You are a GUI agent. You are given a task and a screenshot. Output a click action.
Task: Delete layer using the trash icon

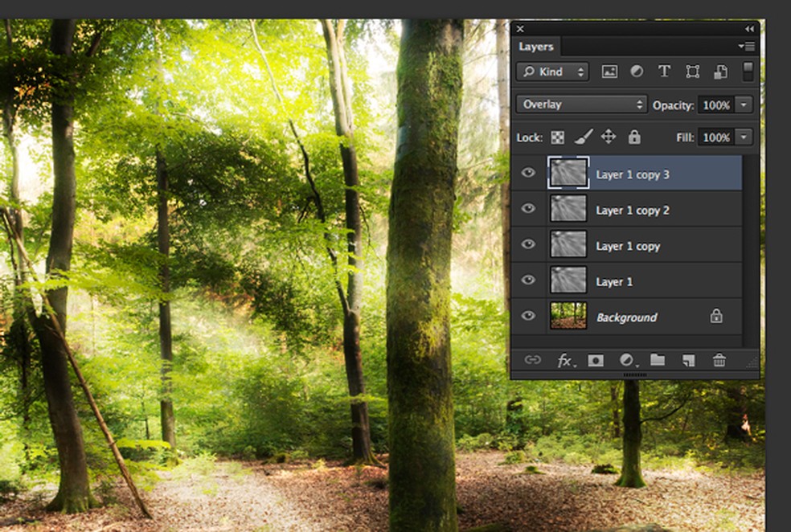pos(719,361)
